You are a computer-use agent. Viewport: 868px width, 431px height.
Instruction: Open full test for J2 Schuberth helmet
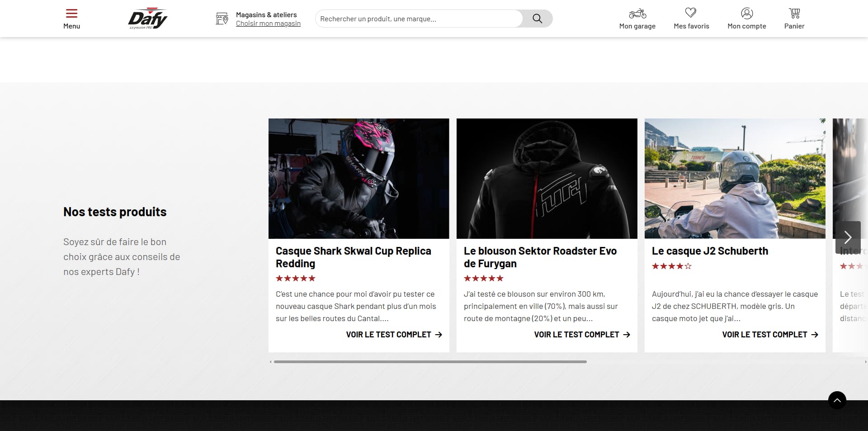pyautogui.click(x=770, y=335)
